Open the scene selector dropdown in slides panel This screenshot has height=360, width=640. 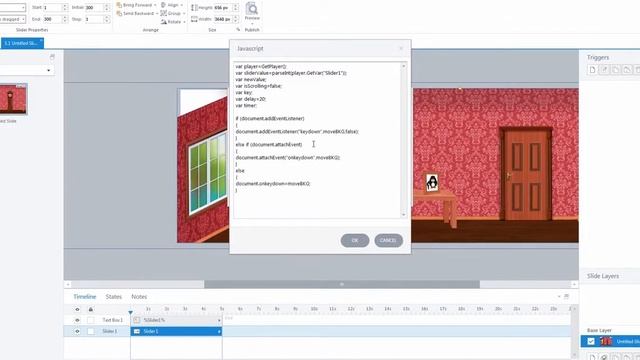click(48, 71)
